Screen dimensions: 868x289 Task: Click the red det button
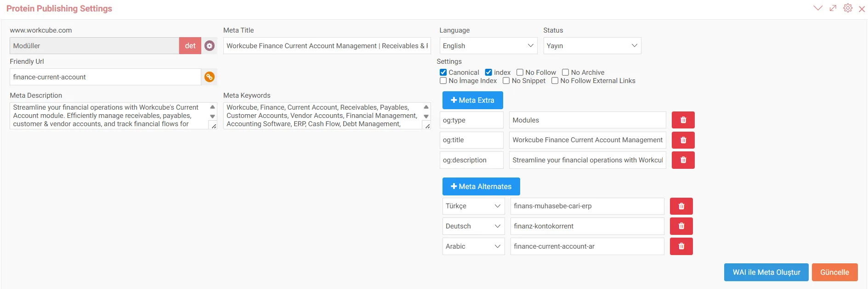tap(190, 46)
